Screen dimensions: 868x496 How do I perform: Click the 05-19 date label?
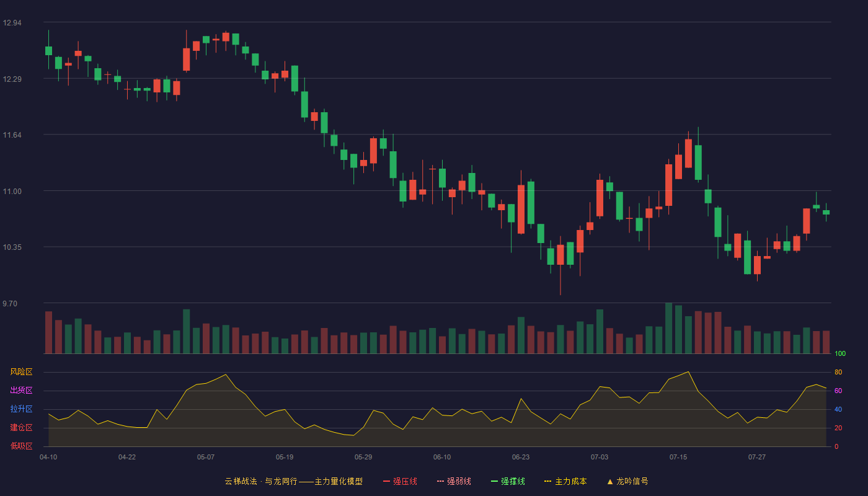coord(285,457)
